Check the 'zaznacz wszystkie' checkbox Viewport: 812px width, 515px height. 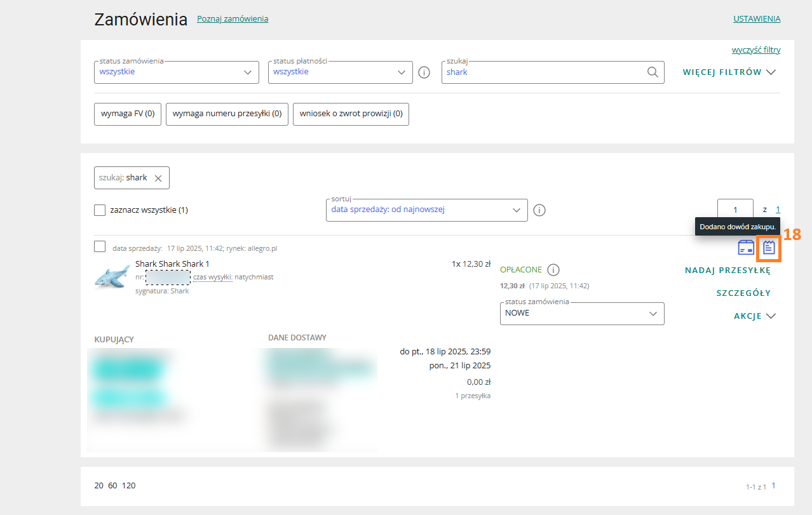pos(100,210)
